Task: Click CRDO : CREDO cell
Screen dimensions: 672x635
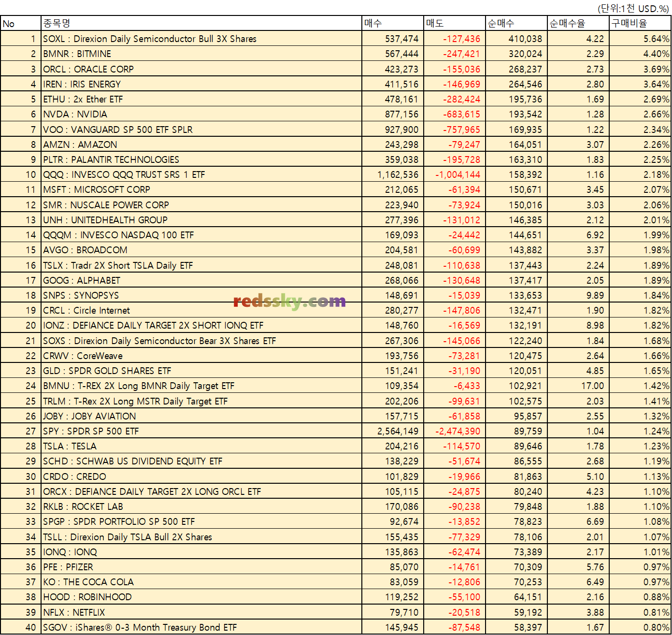Action: click(201, 476)
